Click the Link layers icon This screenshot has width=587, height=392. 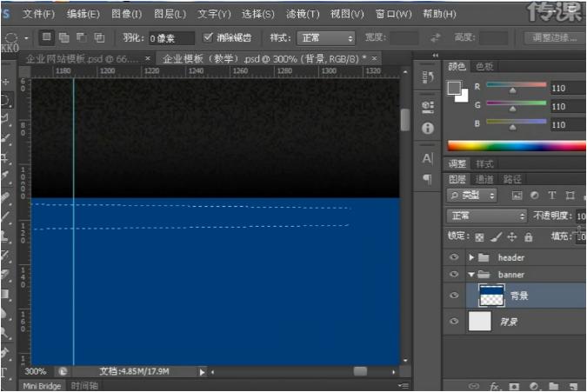pyautogui.click(x=474, y=386)
